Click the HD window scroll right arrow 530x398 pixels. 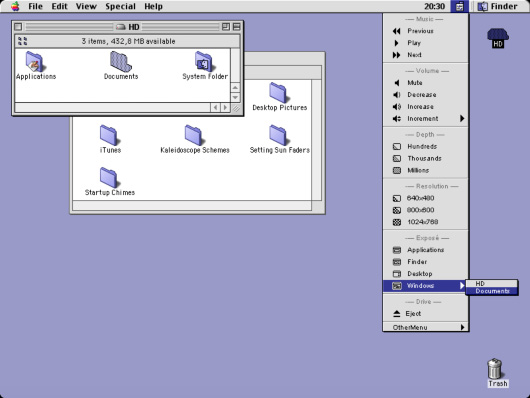(x=225, y=108)
